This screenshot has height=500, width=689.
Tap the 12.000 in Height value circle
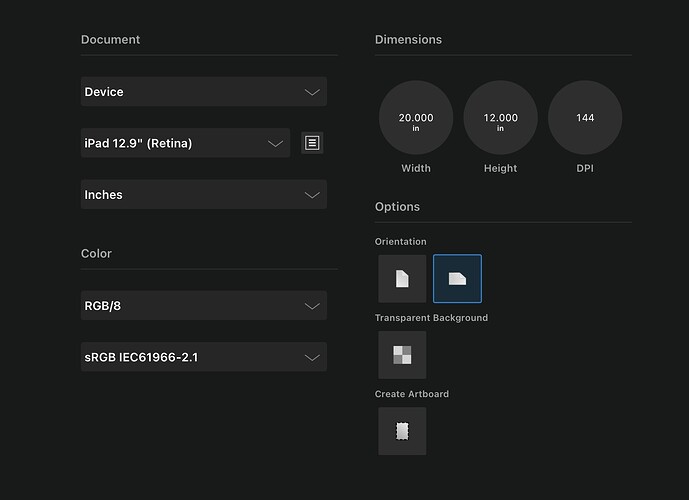pos(500,118)
